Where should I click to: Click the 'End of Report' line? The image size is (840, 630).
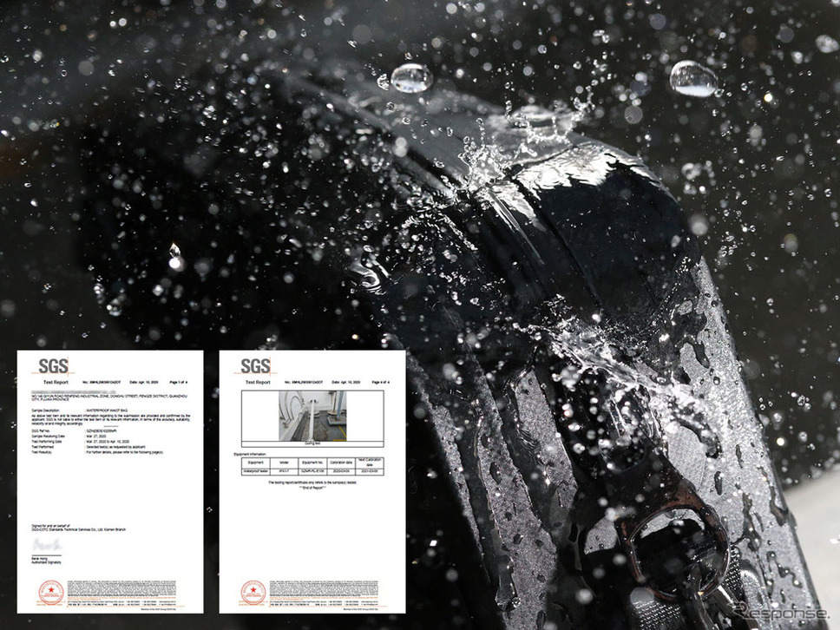click(312, 488)
